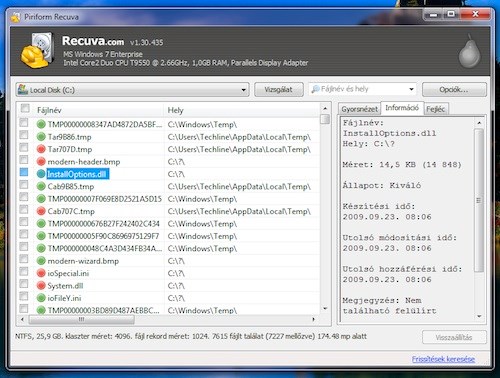
Task: Toggle the select-all checkbox in header
Action: pyautogui.click(x=25, y=108)
